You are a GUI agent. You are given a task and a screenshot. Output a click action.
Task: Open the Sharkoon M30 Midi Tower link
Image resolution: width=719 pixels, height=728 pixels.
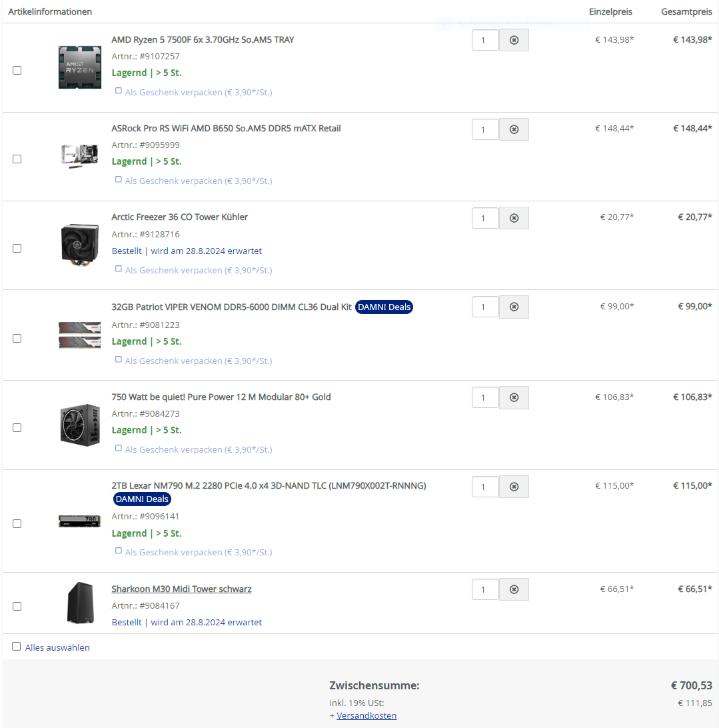pyautogui.click(x=181, y=589)
